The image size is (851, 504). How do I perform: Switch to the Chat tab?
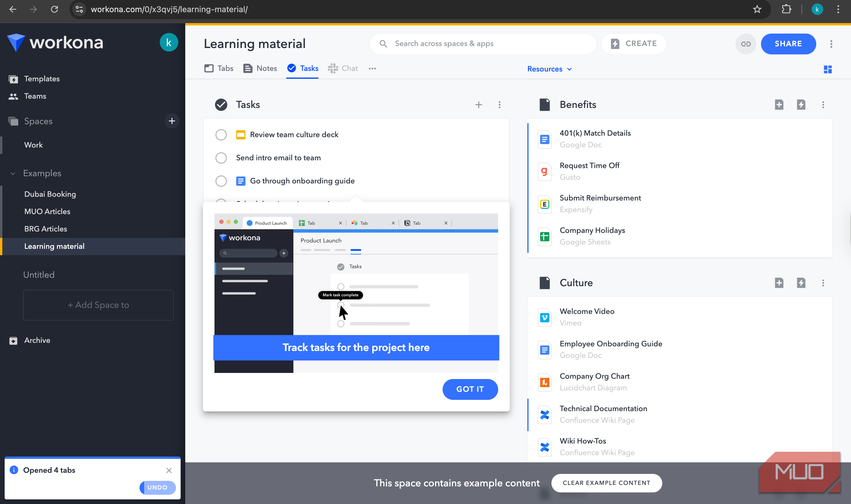pos(343,69)
